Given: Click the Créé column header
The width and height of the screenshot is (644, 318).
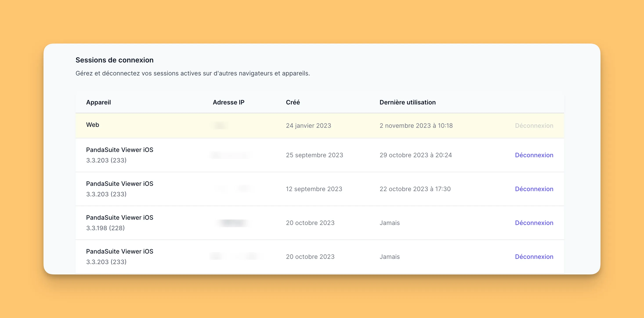Looking at the screenshot, I should 293,102.
